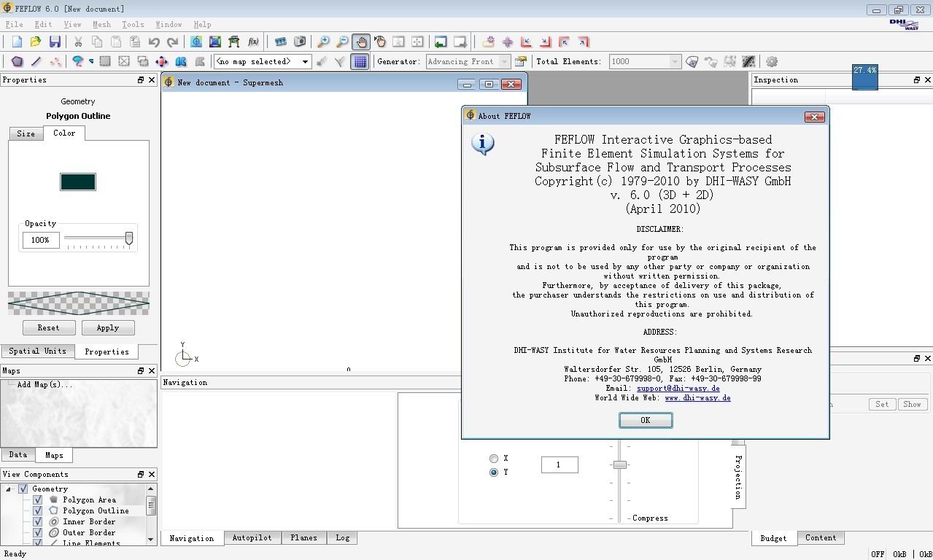This screenshot has height=560, width=933.
Task: Click the Zoom In magnifier icon
Action: coord(323,42)
